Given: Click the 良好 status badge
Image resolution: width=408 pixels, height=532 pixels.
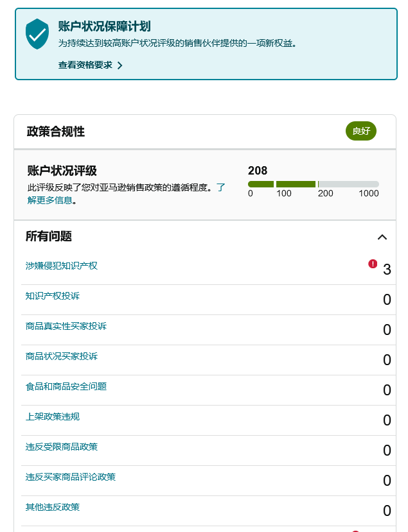Looking at the screenshot, I should tap(361, 131).
